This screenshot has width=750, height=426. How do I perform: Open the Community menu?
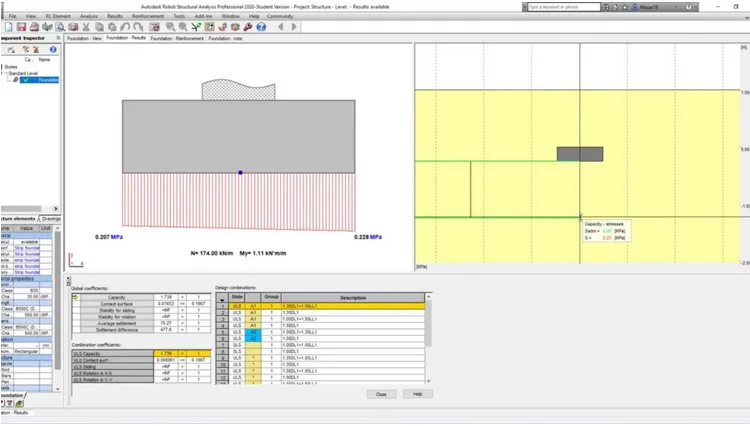tap(280, 16)
